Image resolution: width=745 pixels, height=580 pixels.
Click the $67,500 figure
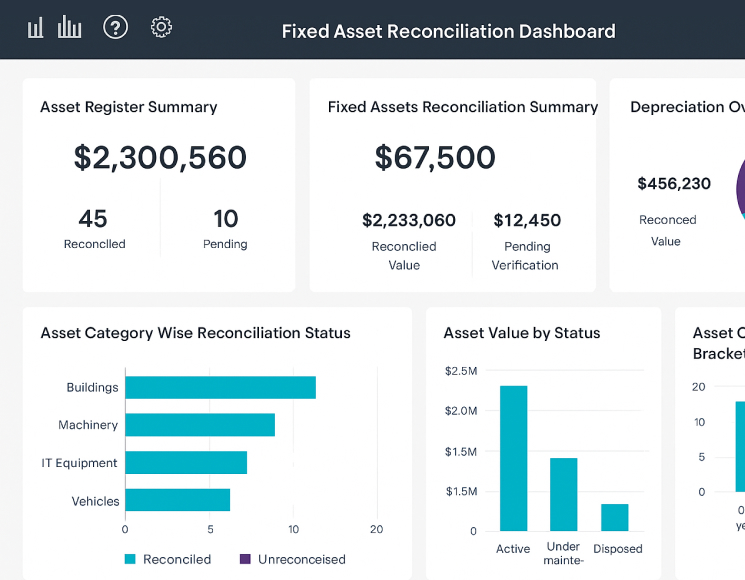tap(435, 157)
